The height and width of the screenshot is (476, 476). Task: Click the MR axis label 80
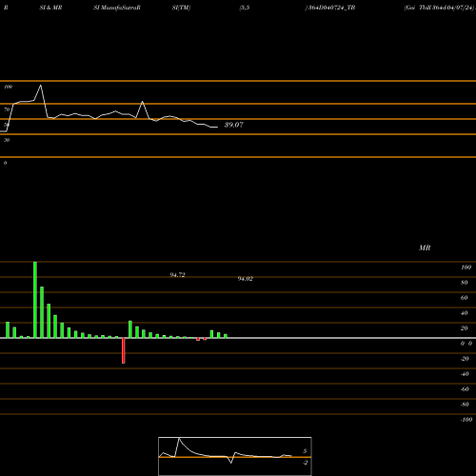coord(465,283)
